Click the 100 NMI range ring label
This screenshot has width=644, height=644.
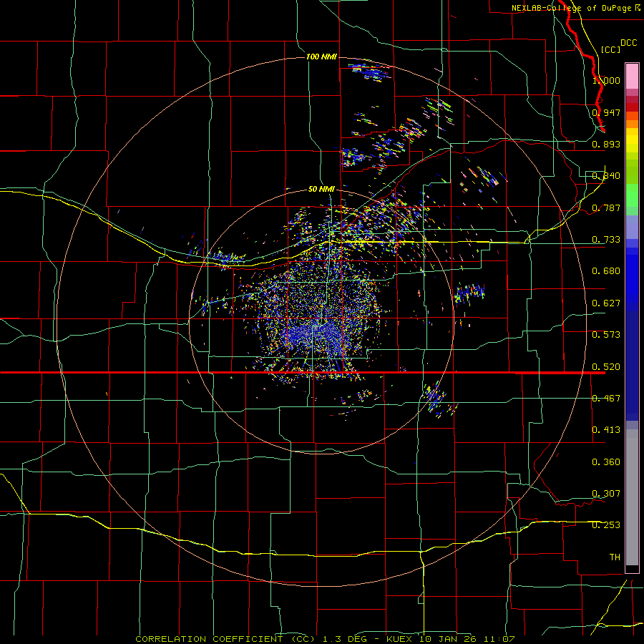[321, 57]
